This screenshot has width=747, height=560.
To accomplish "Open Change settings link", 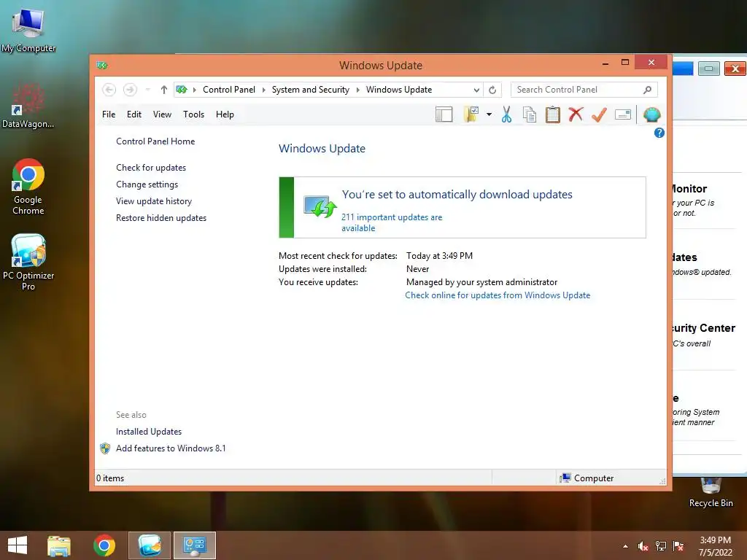I will [147, 184].
